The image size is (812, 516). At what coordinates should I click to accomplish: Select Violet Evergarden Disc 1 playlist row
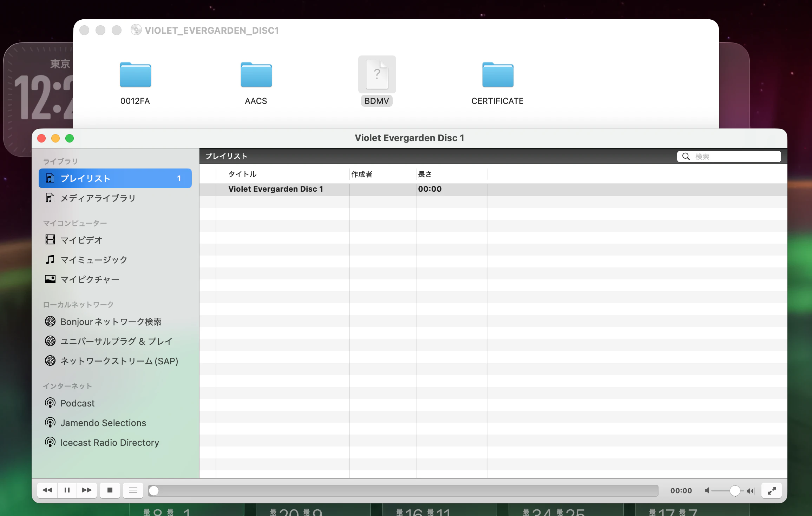tap(493, 189)
